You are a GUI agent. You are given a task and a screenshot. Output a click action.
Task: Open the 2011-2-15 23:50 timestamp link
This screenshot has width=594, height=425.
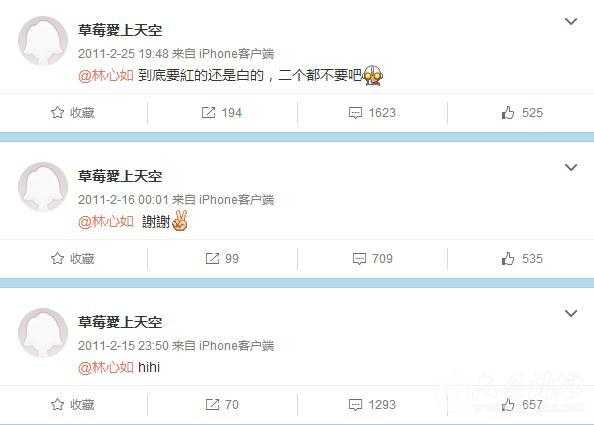click(123, 345)
